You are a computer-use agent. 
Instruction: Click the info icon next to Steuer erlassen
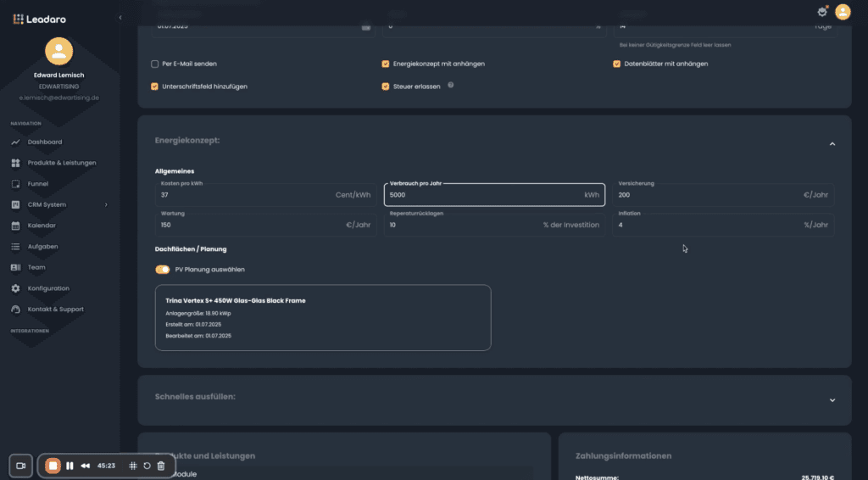(x=451, y=85)
